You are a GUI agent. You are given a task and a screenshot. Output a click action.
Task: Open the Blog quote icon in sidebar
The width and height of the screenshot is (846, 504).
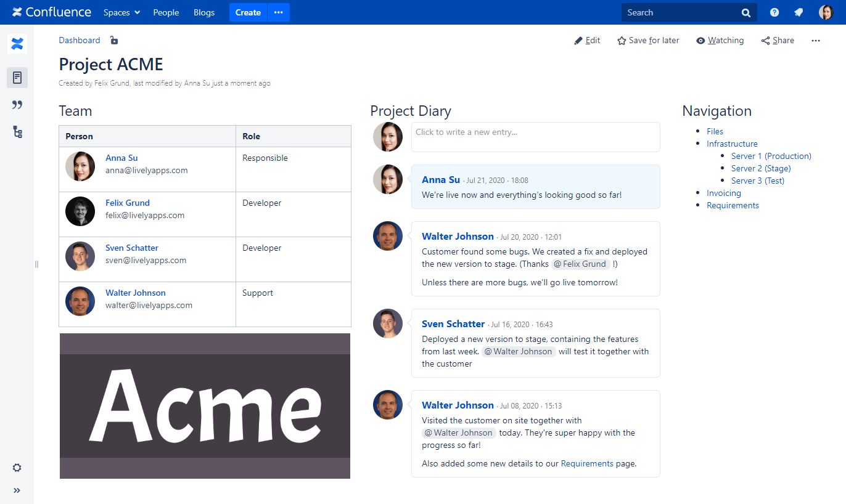[x=17, y=105]
